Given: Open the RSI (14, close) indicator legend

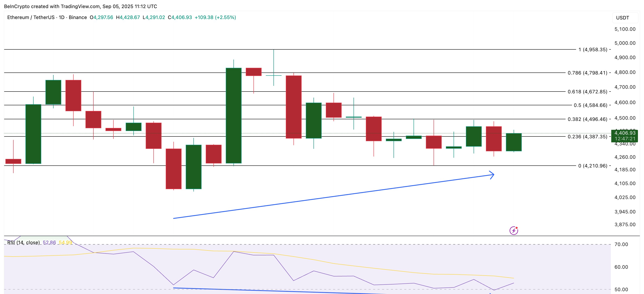Looking at the screenshot, I should 23,242.
